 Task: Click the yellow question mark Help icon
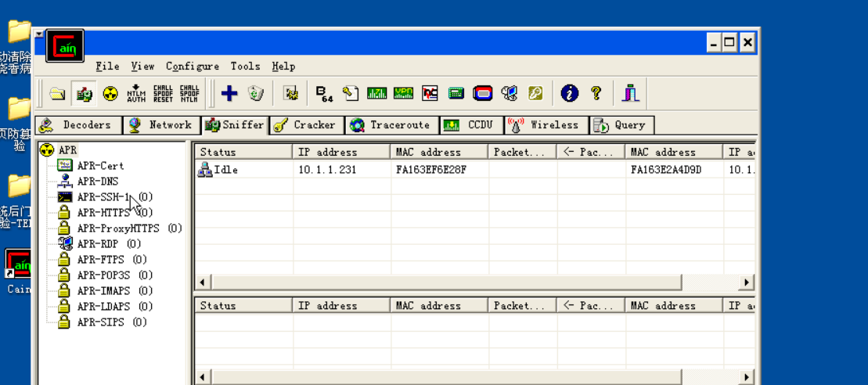click(x=596, y=93)
